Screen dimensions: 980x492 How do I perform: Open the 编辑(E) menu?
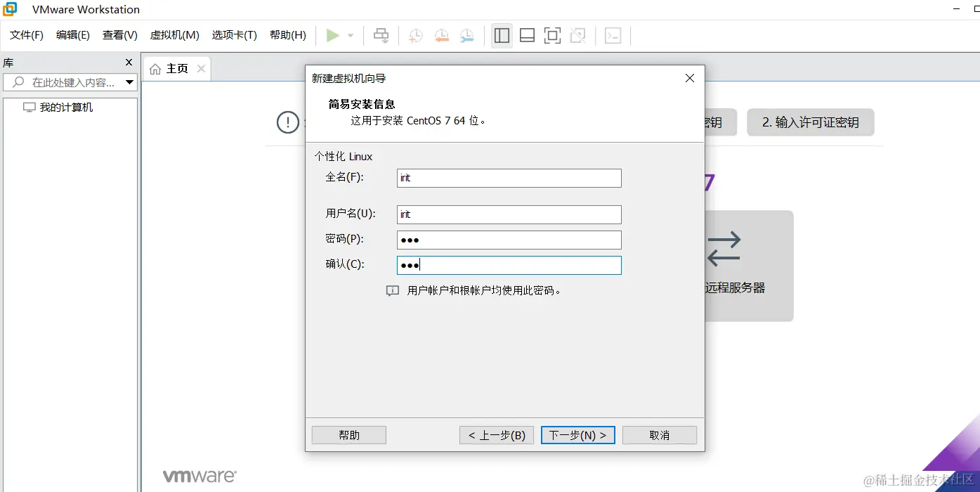tap(73, 35)
